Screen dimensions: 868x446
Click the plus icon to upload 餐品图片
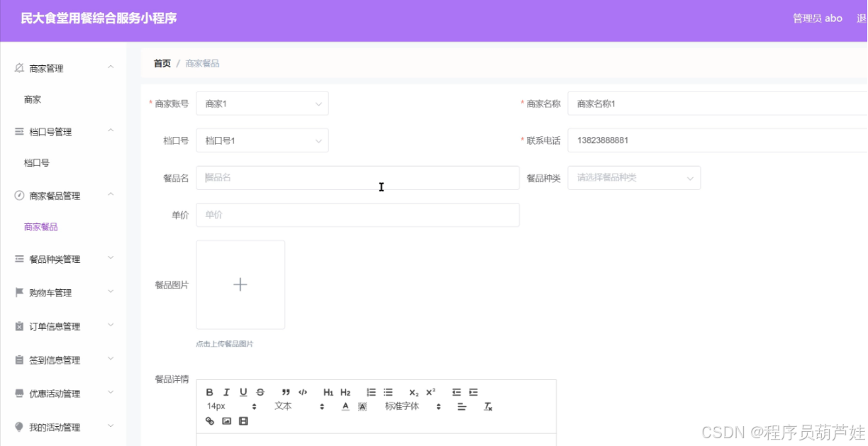tap(240, 284)
